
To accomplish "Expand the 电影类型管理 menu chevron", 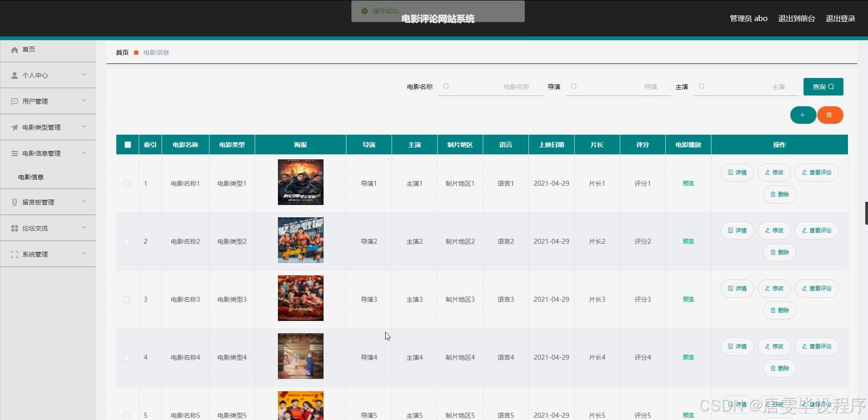I will pyautogui.click(x=84, y=126).
